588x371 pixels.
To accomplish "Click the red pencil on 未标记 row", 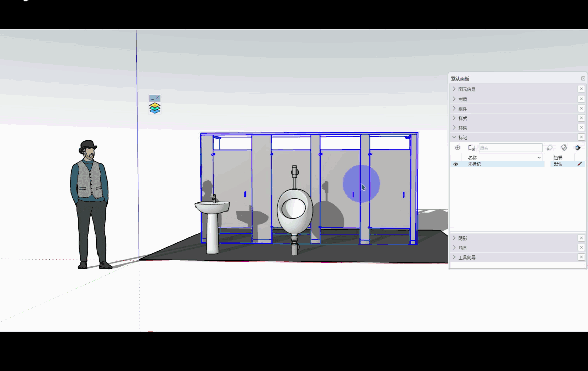I will pyautogui.click(x=579, y=164).
